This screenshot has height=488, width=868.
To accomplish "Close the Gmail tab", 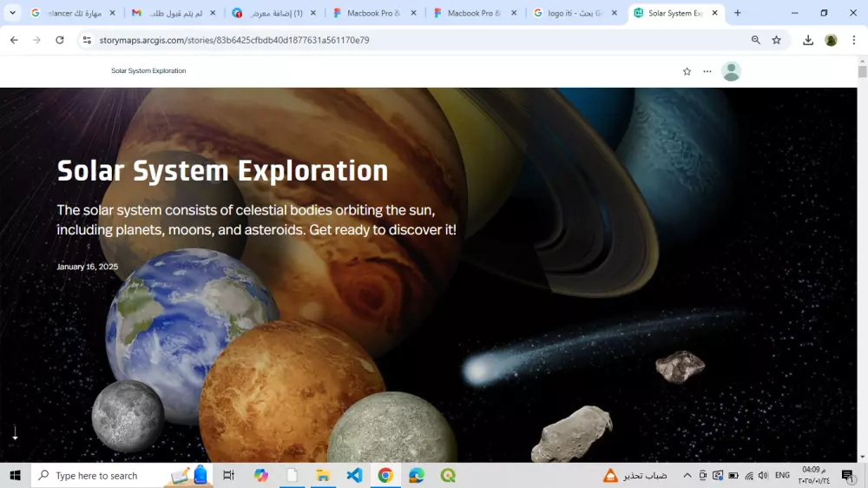I will pyautogui.click(x=213, y=13).
